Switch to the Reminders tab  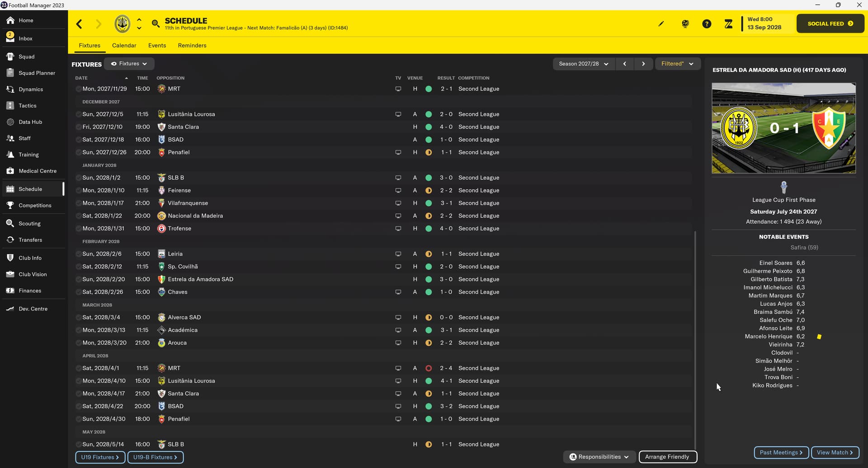point(192,45)
